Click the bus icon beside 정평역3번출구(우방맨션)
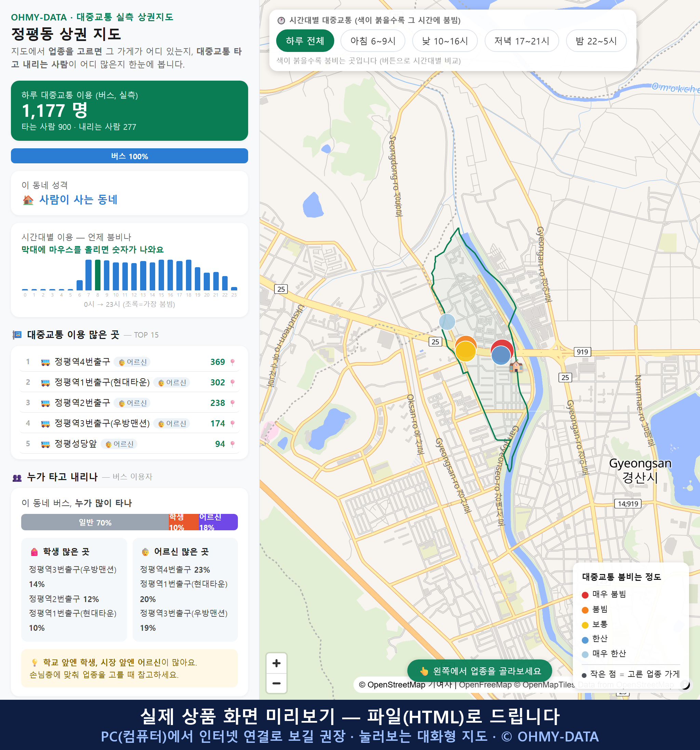 coord(45,423)
